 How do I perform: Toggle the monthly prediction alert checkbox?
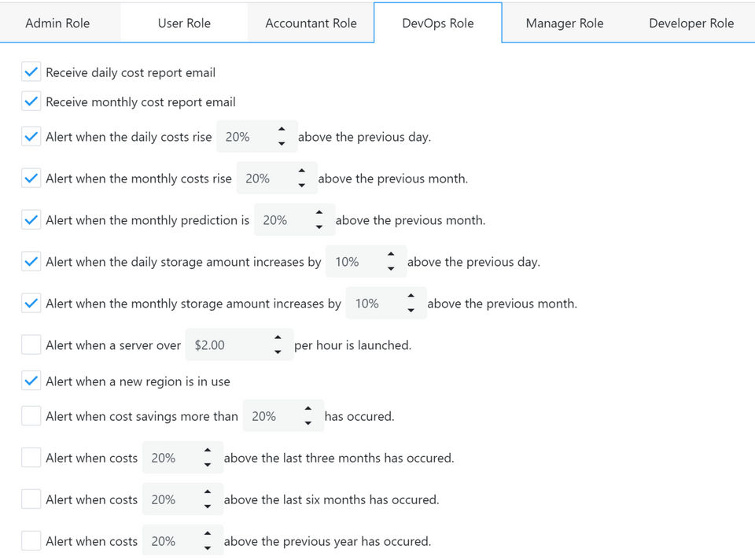coord(31,220)
